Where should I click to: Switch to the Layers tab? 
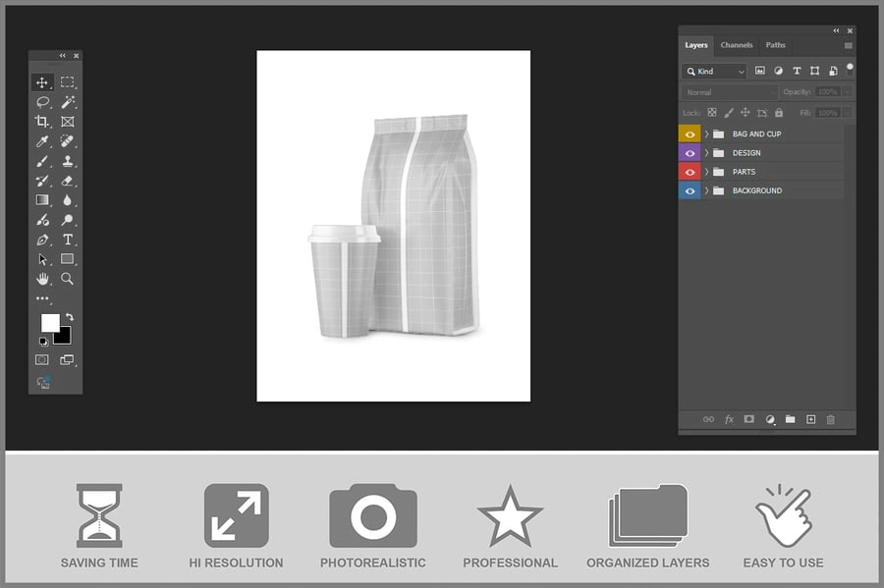pos(696,45)
